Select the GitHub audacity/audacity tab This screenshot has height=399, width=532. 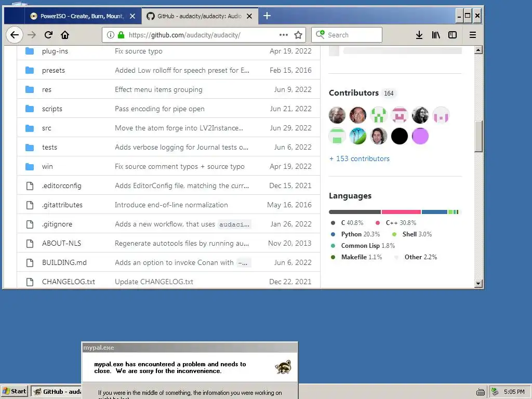click(x=200, y=16)
